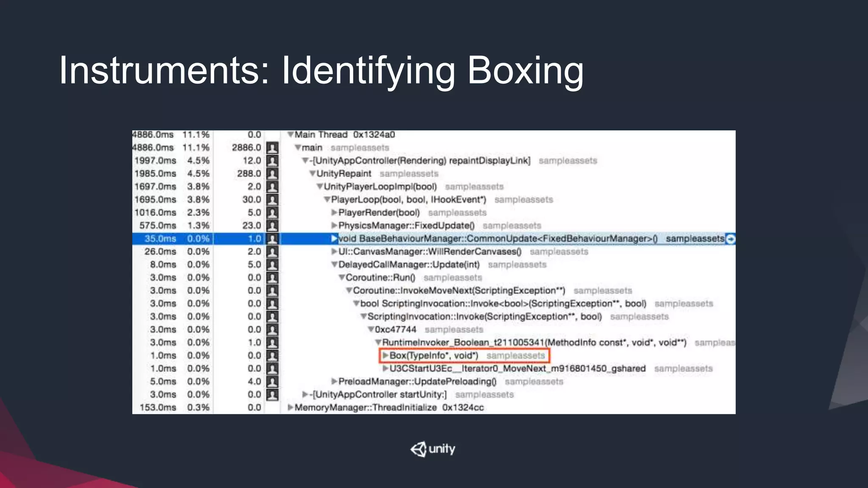Click user-code icon on PhysicsManager::FixedUpdate row
Viewport: 868px width, 488px height.
(273, 226)
